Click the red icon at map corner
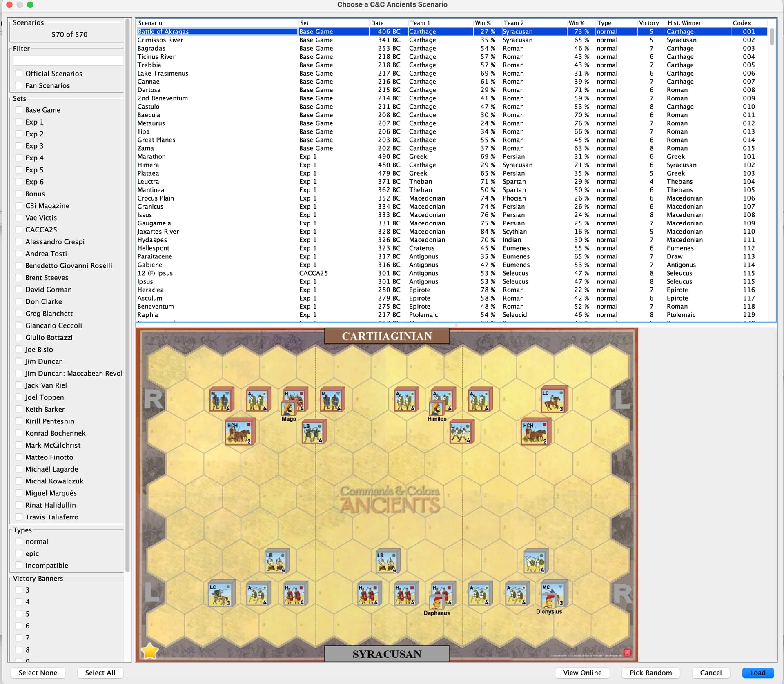Screen dimensions: 784x684 [x=628, y=652]
